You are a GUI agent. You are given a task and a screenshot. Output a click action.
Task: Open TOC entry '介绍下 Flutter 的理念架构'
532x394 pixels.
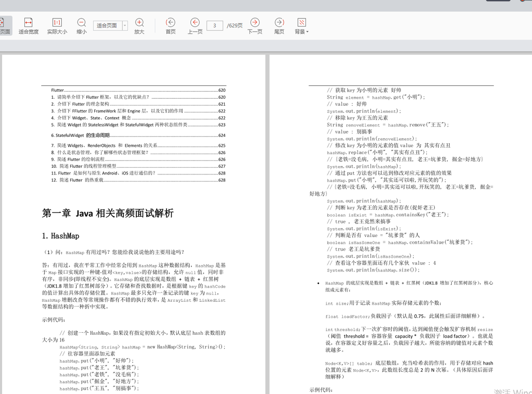[138, 104]
